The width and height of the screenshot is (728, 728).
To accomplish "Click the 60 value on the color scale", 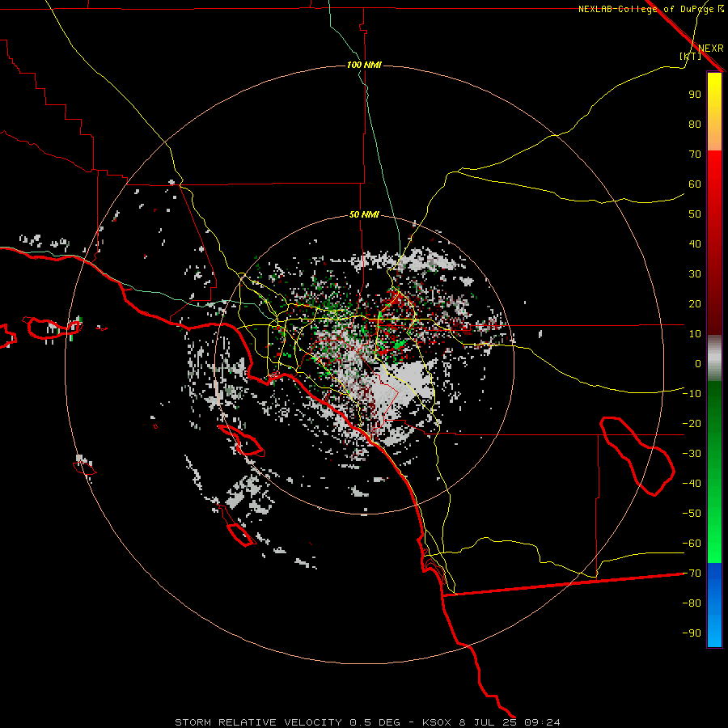I will pyautogui.click(x=695, y=184).
